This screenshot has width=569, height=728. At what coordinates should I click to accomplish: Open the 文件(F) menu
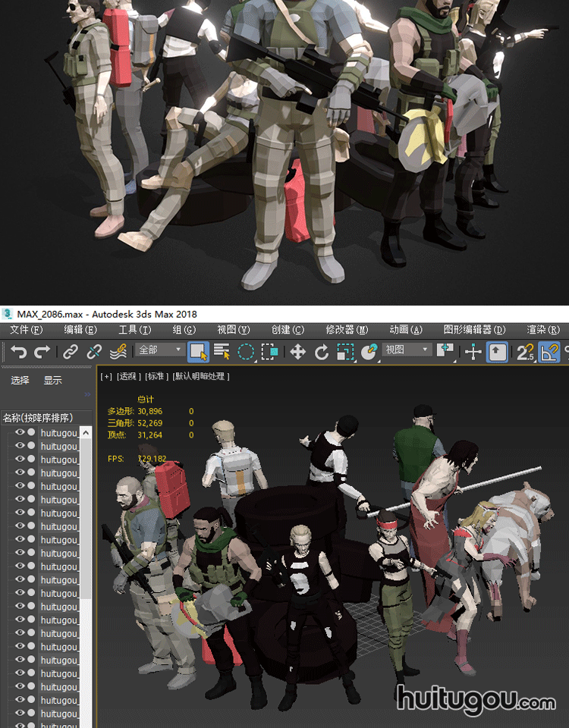(x=27, y=330)
